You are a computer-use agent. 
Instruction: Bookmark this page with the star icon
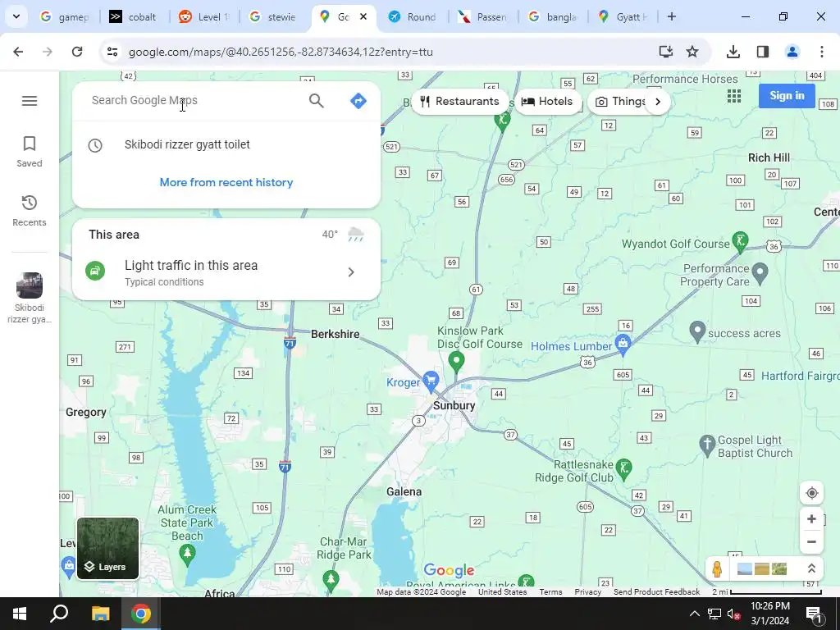pos(692,52)
